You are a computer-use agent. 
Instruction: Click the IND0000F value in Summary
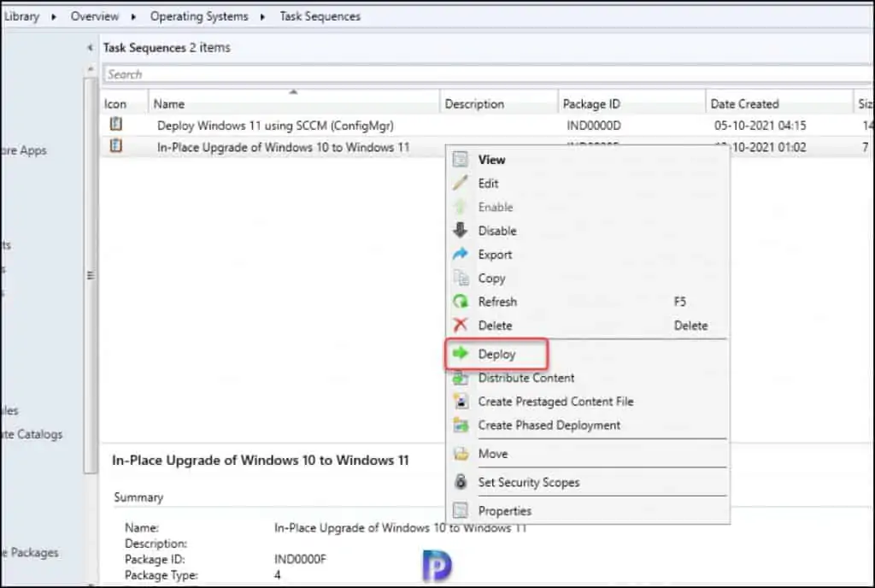[300, 559]
